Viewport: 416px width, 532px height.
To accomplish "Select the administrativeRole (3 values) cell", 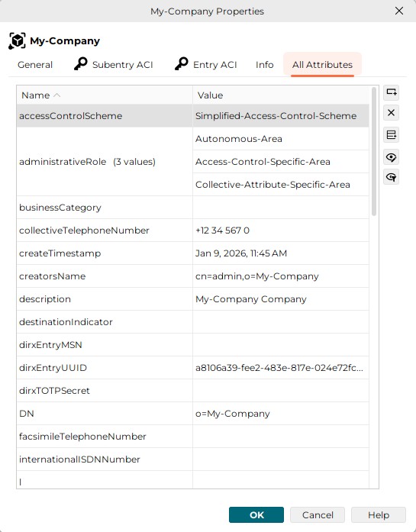I will [x=105, y=162].
